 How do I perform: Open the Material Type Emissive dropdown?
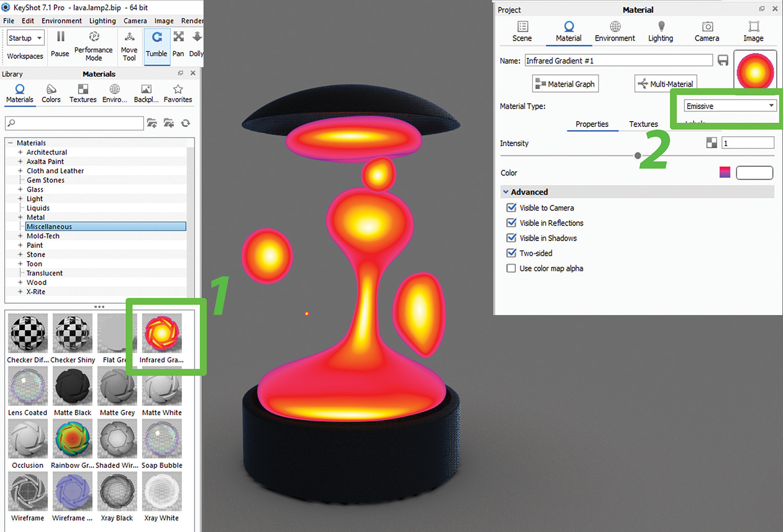coord(730,106)
